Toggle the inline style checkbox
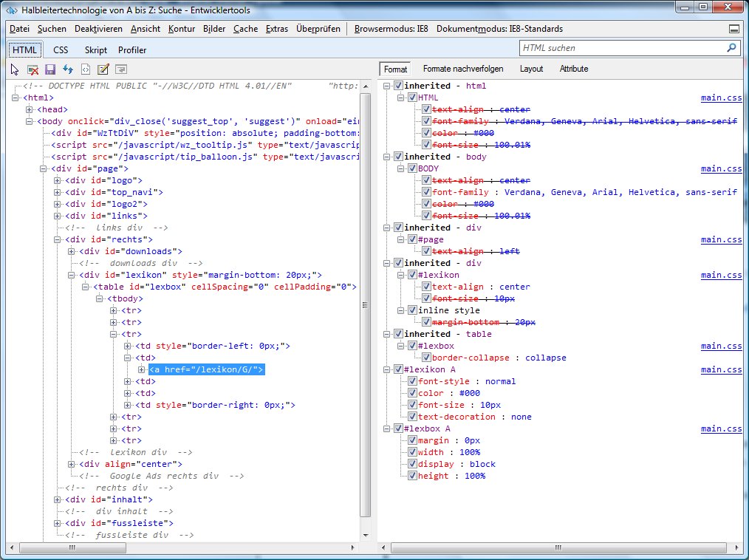Screen dimensions: 749x560 412,310
